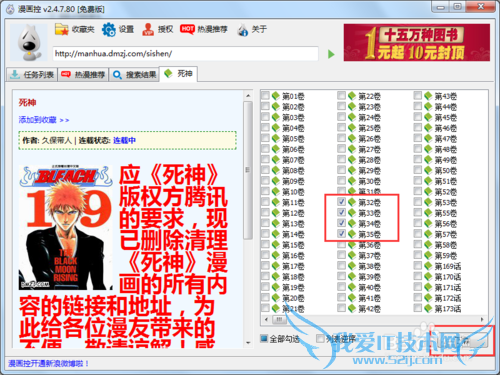Click the 添加到收藏 >> link
Screen dimensions: 500x375
coord(44,120)
